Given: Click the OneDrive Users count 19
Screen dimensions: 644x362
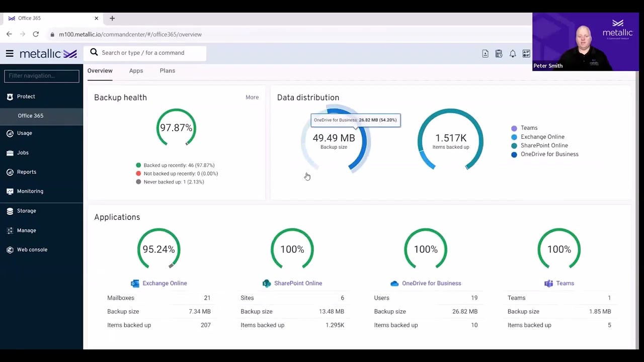Looking at the screenshot, I should 474,298.
